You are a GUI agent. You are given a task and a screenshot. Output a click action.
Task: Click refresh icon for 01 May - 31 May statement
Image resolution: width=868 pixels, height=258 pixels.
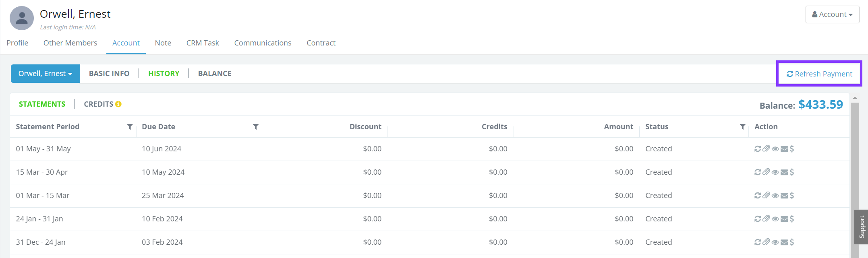click(x=758, y=149)
